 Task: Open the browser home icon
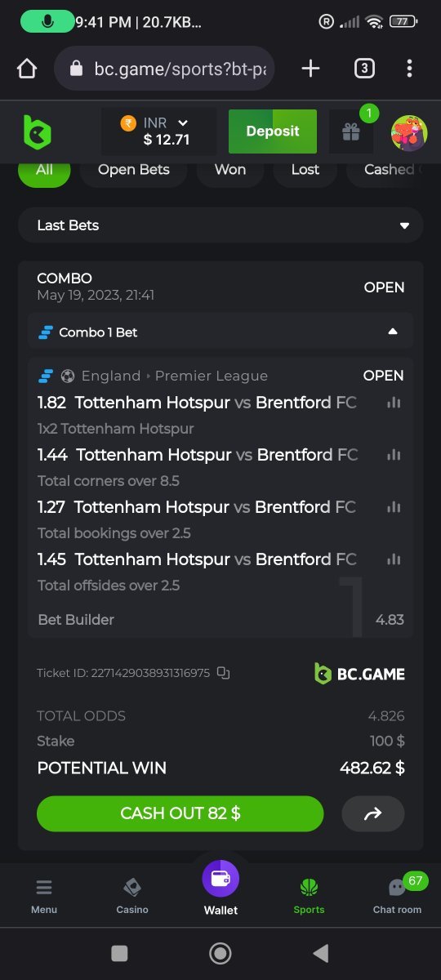click(27, 69)
